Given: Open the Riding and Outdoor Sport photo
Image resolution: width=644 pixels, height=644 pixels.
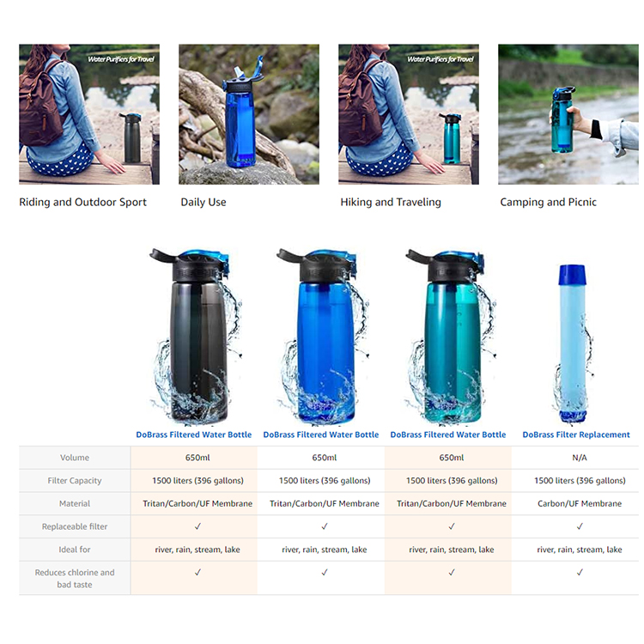Looking at the screenshot, I should point(89,114).
